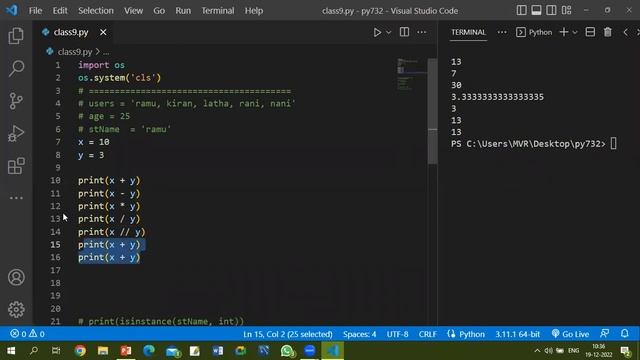Viewport: 640px width, 360px height.
Task: Toggle the bottom panel layout icon
Action: pyautogui.click(x=536, y=11)
